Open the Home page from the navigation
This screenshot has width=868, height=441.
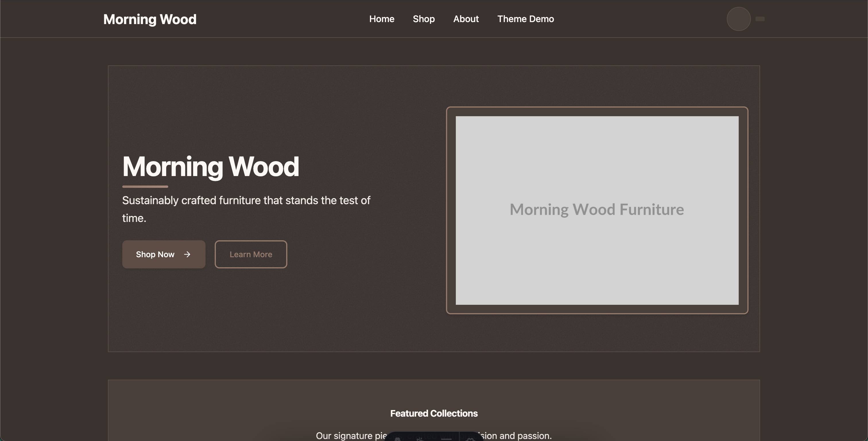click(x=382, y=19)
